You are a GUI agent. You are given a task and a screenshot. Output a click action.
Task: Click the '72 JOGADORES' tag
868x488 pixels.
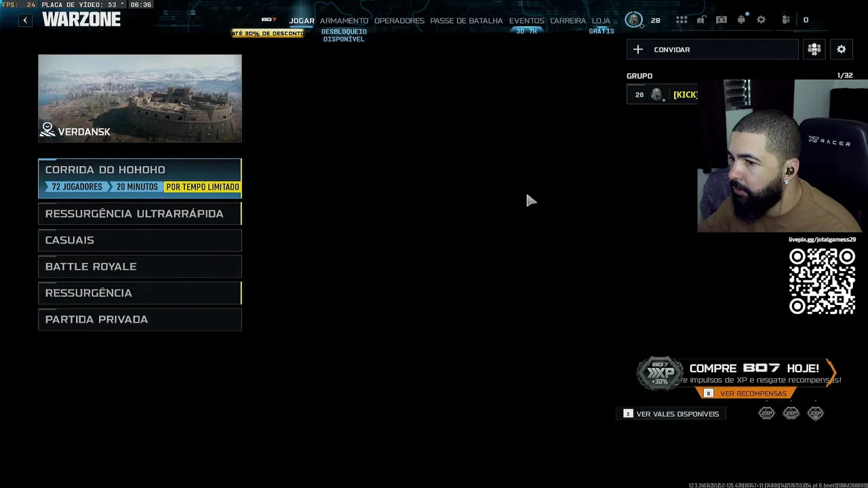tap(77, 187)
